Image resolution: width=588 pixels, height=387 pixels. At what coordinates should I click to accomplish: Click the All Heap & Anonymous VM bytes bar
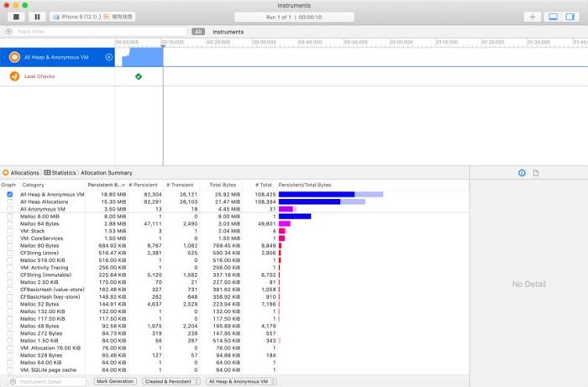click(x=331, y=195)
